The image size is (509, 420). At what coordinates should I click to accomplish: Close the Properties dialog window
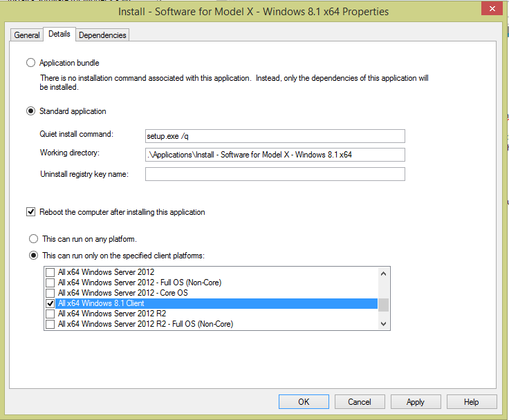[x=490, y=10]
